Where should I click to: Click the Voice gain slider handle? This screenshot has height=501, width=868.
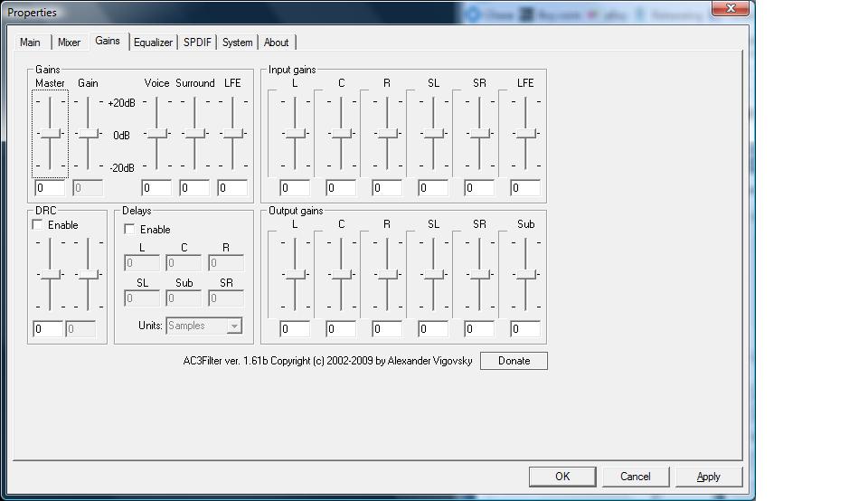(156, 134)
